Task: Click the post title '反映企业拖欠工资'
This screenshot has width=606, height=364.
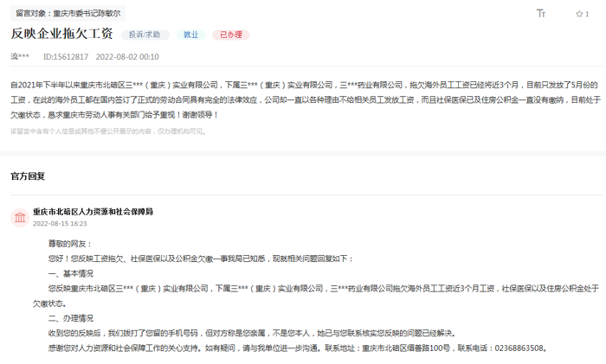Action: (x=61, y=35)
